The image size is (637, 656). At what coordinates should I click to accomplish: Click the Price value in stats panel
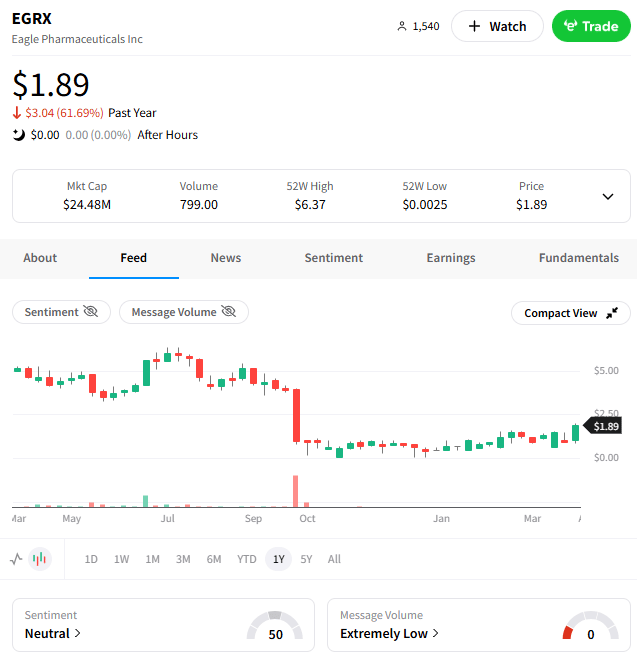click(x=531, y=205)
